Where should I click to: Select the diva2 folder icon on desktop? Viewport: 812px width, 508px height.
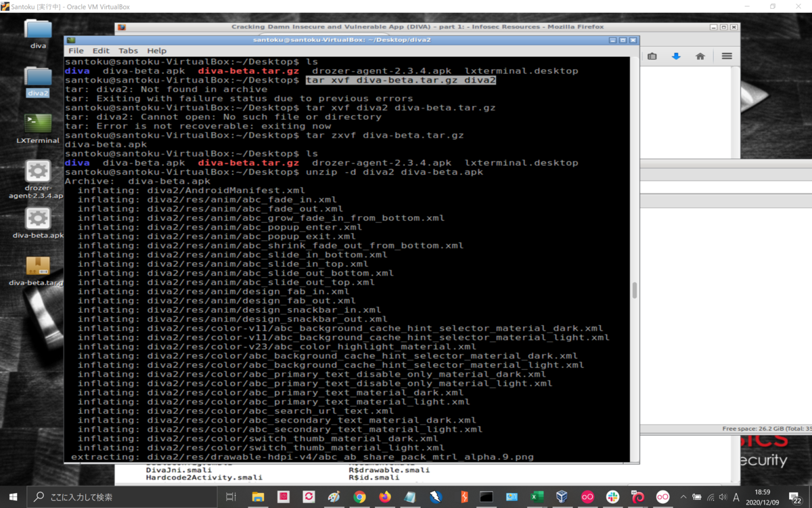pyautogui.click(x=38, y=81)
